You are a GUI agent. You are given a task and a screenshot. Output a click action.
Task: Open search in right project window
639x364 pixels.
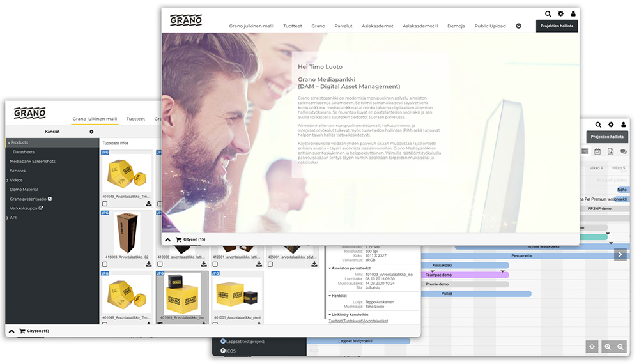(598, 125)
